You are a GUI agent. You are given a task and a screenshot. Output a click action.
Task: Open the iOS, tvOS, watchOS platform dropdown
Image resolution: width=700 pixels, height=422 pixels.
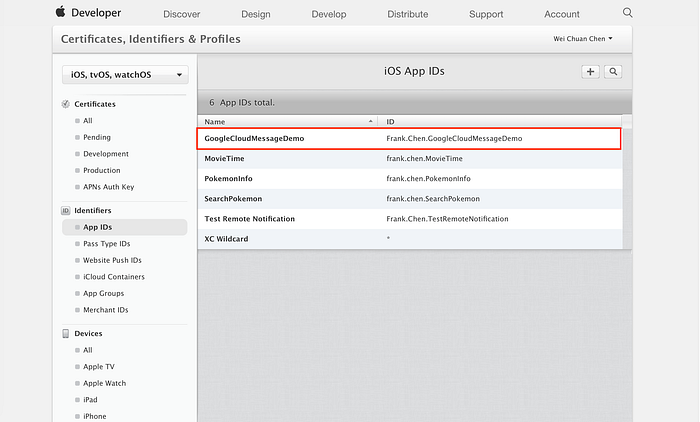[x=125, y=75]
